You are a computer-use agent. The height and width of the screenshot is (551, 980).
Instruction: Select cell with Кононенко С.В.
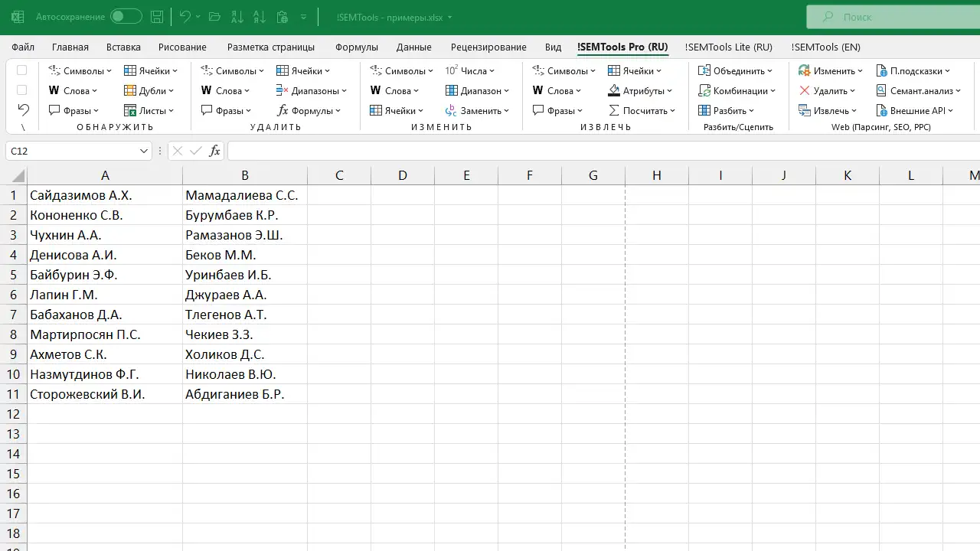click(x=105, y=215)
